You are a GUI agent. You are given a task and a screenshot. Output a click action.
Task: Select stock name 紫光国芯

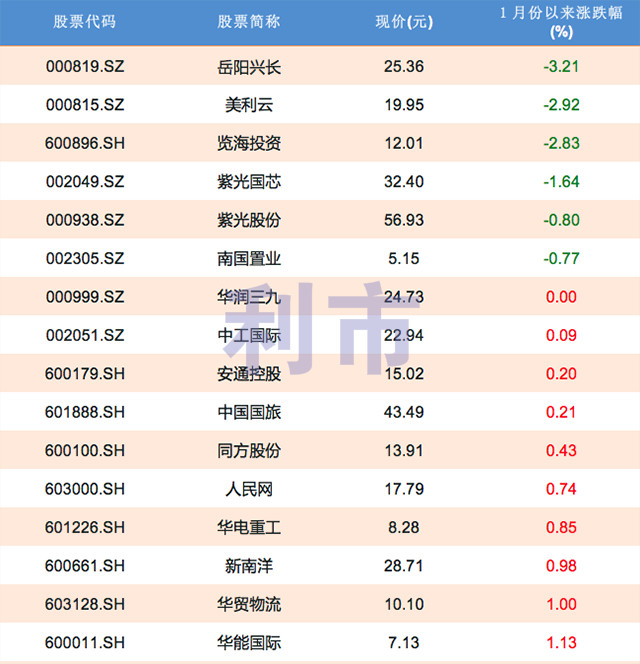pos(249,182)
